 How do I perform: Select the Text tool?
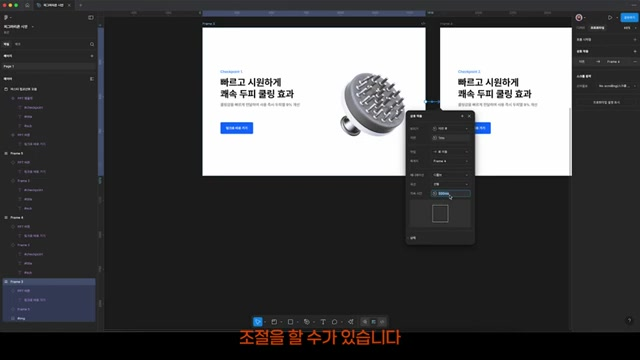pyautogui.click(x=323, y=322)
